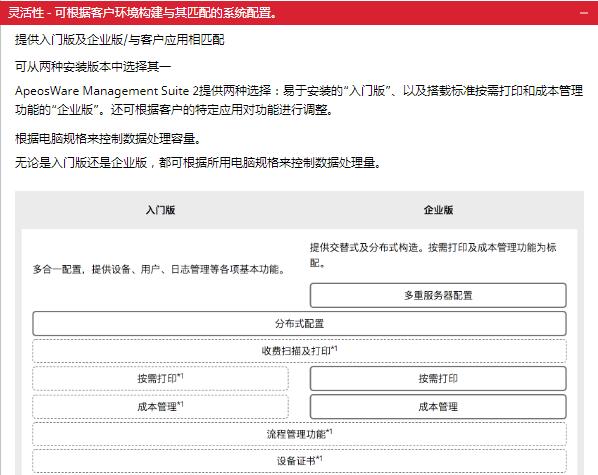Click the dashed 成本管理 box under 入门版

pos(160,407)
